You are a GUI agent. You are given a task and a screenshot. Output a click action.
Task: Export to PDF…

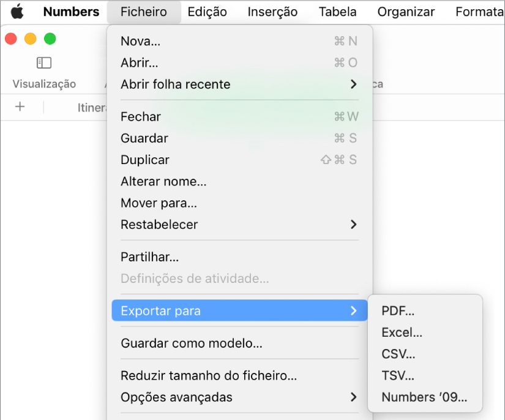click(425, 311)
